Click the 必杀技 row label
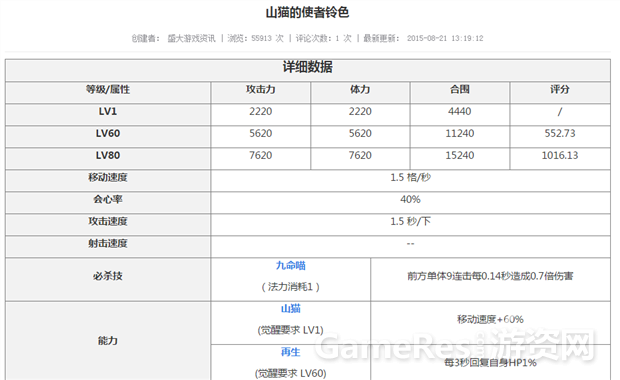Viewport: 620px width, 380px height. click(x=108, y=276)
